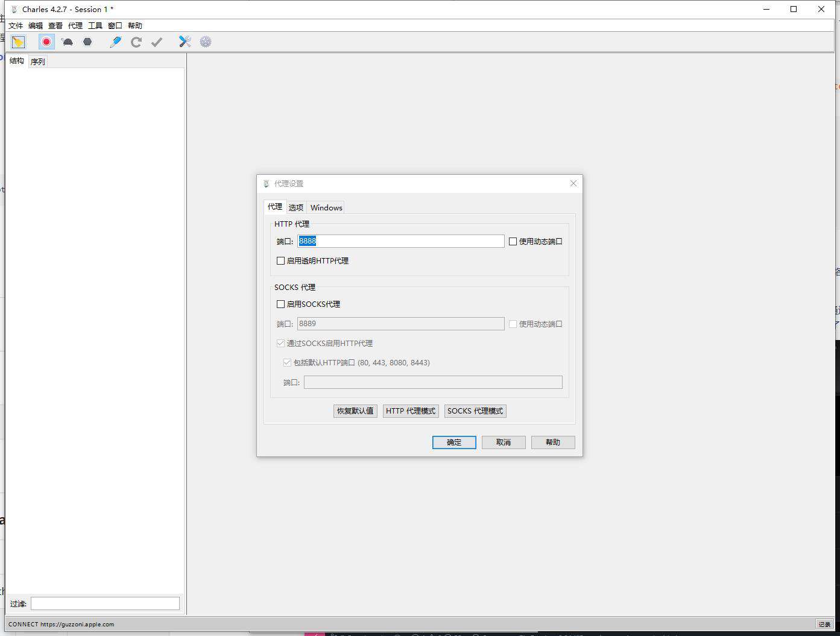This screenshot has width=840, height=636.
Task: Switch to the Windows tab
Action: 326,207
